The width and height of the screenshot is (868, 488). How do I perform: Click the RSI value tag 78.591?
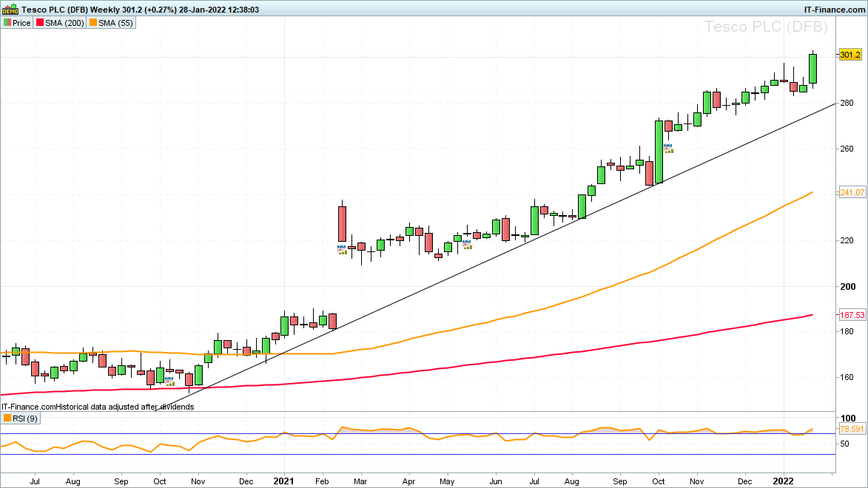(x=852, y=429)
